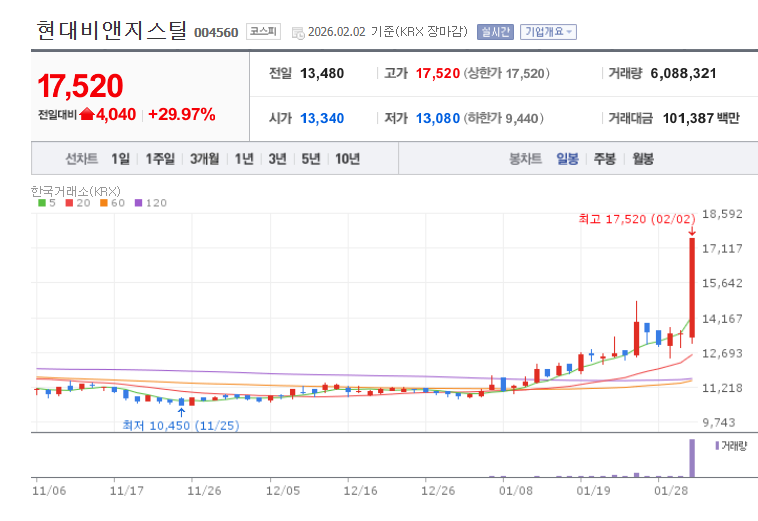Click the 한국거래소(KRX) label
Screen dimensions: 758x521
[75, 191]
